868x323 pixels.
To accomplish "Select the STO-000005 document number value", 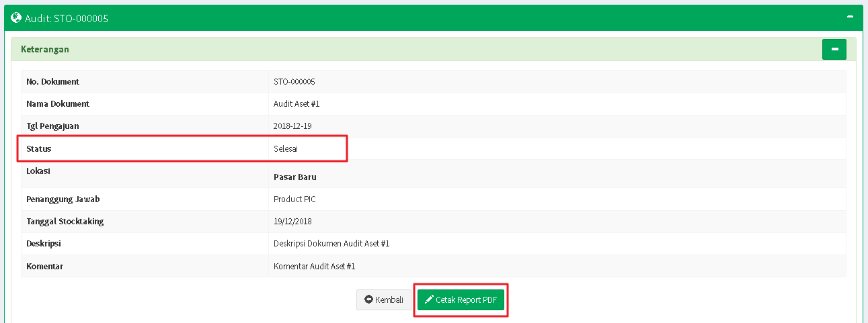I will click(294, 82).
